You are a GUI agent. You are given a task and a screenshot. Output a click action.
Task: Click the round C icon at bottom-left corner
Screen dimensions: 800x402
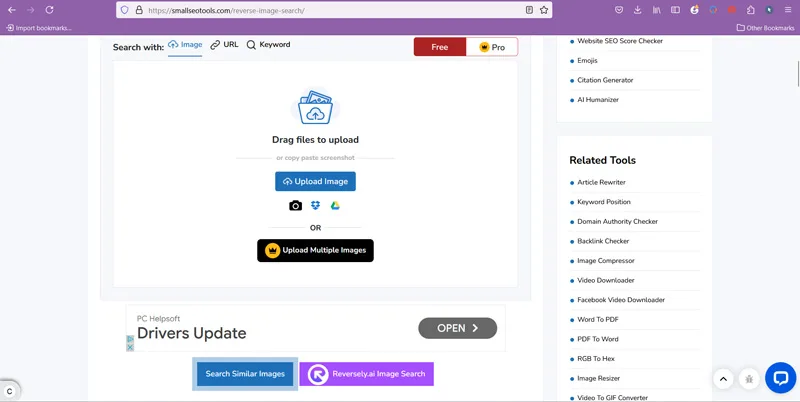[9, 392]
